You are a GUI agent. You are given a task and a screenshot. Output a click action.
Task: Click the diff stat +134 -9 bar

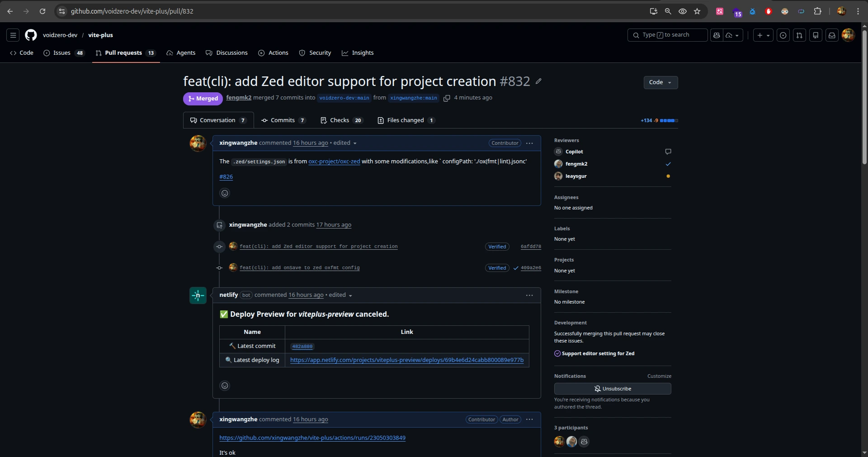[659, 120]
